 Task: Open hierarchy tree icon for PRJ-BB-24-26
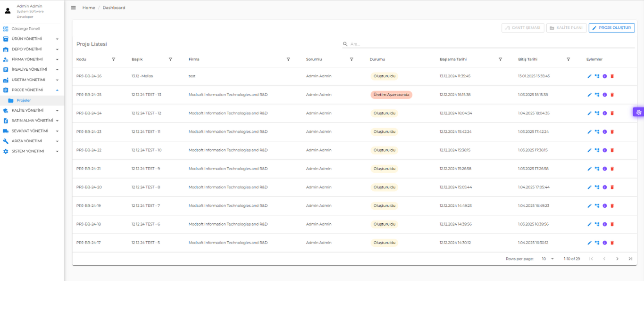pyautogui.click(x=597, y=76)
